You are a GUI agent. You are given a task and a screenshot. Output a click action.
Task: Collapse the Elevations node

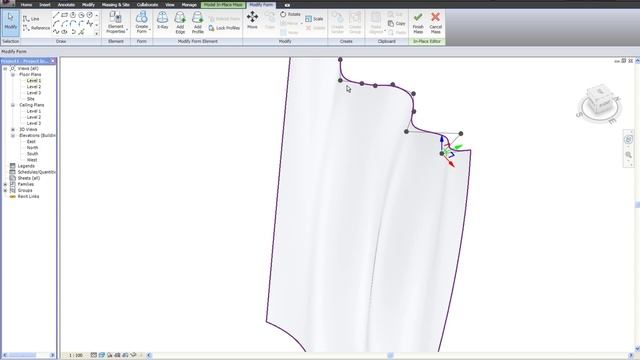click(x=13, y=136)
